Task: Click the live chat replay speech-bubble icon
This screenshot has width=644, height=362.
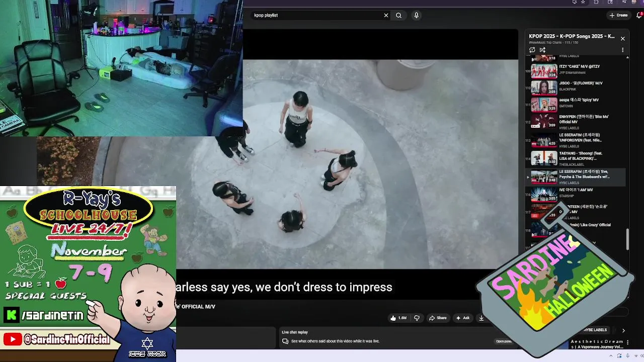Action: 285,341
